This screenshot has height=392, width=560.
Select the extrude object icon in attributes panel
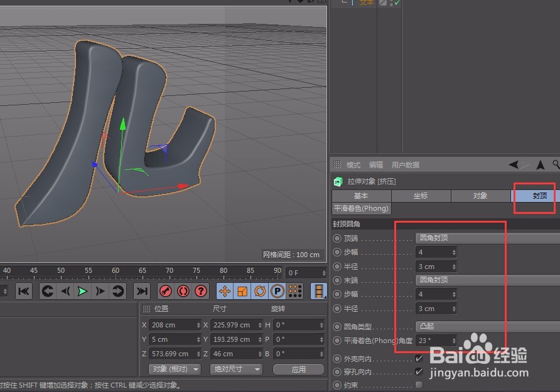pos(337,181)
